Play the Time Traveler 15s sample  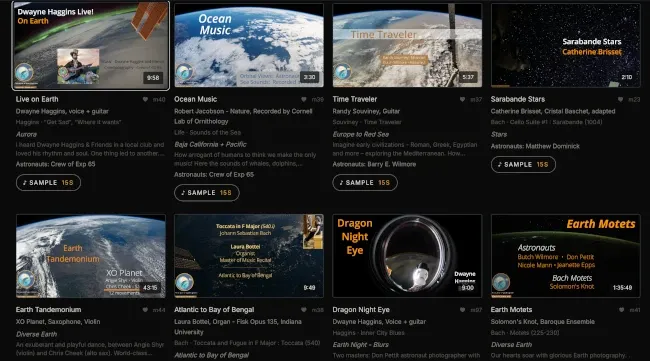365,183
